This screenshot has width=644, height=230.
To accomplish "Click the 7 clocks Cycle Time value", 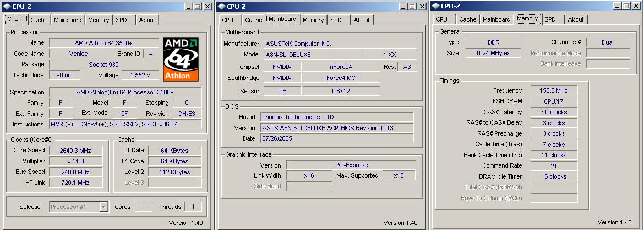I will pyautogui.click(x=554, y=145).
